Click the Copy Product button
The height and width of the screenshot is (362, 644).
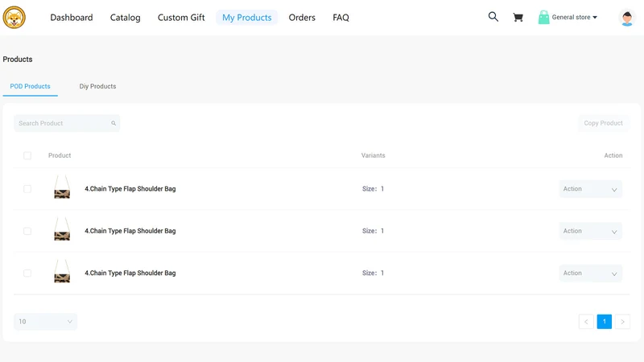(x=603, y=123)
